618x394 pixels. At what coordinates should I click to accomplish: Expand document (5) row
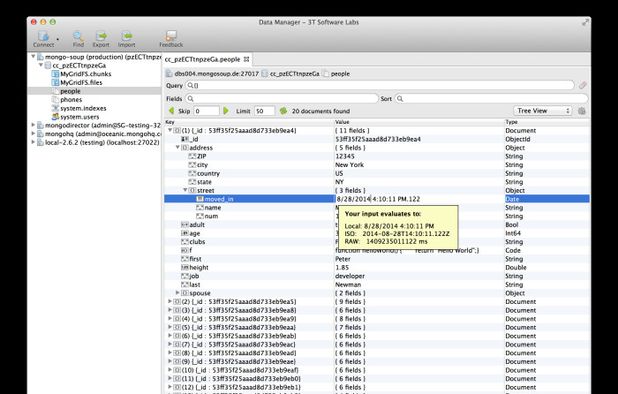[x=170, y=327]
